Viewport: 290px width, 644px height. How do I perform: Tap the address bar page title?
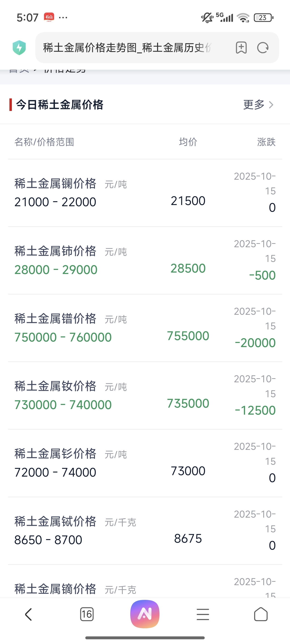(127, 48)
